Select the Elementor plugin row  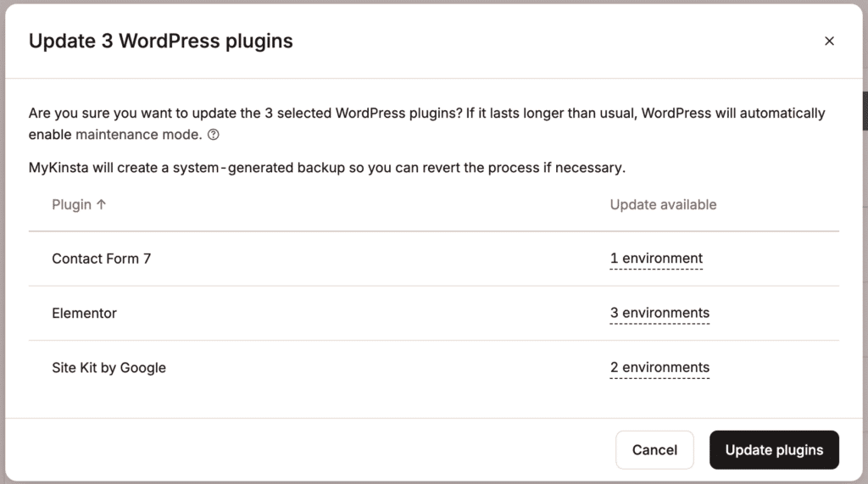(x=433, y=313)
